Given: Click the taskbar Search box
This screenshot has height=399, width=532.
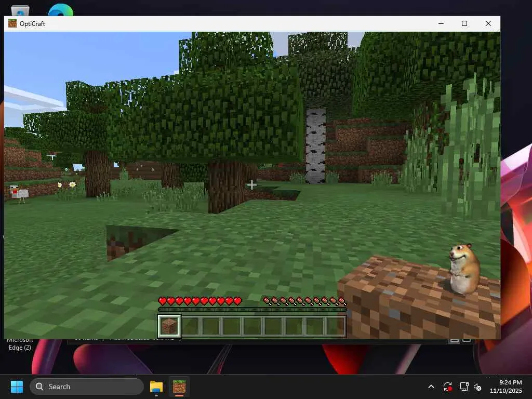Looking at the screenshot, I should [x=87, y=387].
